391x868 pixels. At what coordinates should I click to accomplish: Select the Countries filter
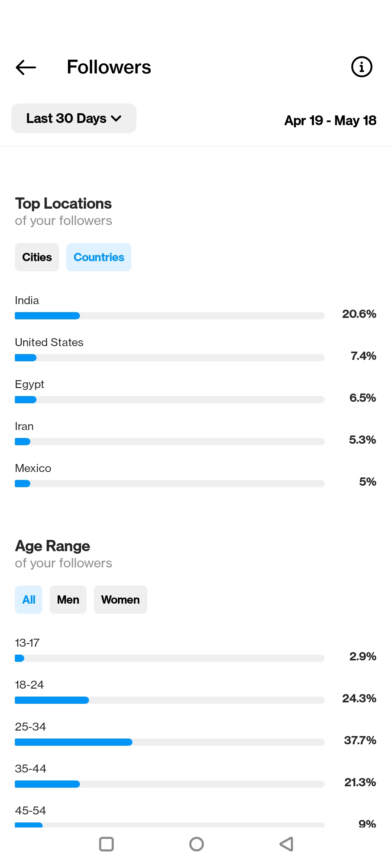coord(99,257)
